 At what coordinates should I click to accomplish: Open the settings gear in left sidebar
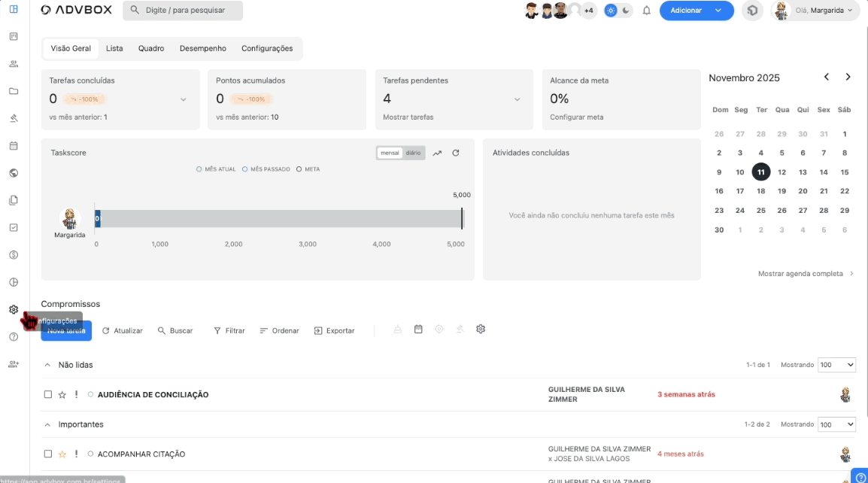point(14,309)
